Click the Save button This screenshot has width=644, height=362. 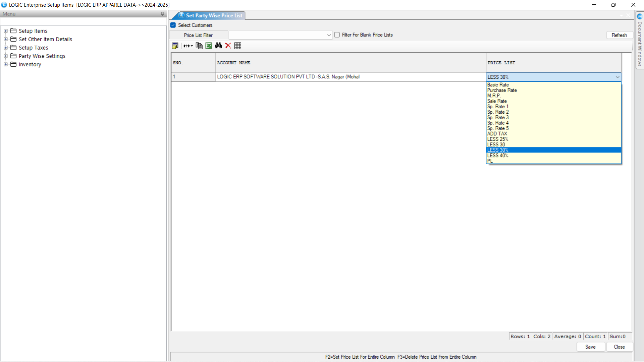coord(590,347)
